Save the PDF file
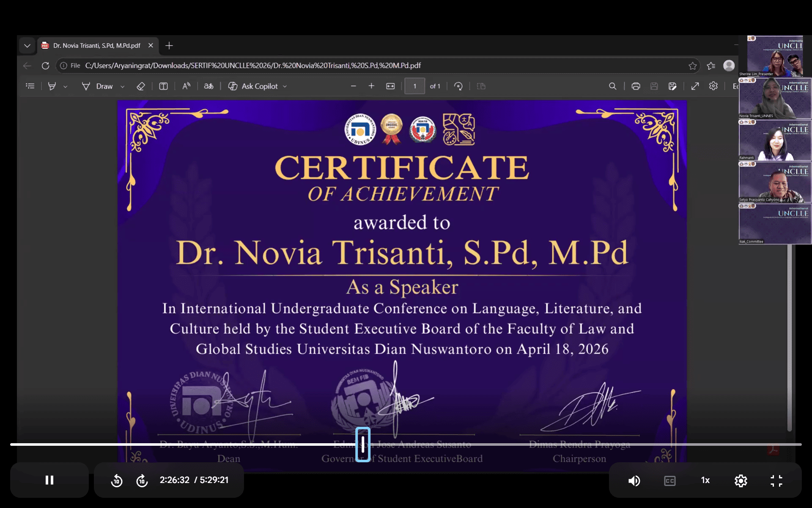Viewport: 812px width, 508px height. [654, 86]
